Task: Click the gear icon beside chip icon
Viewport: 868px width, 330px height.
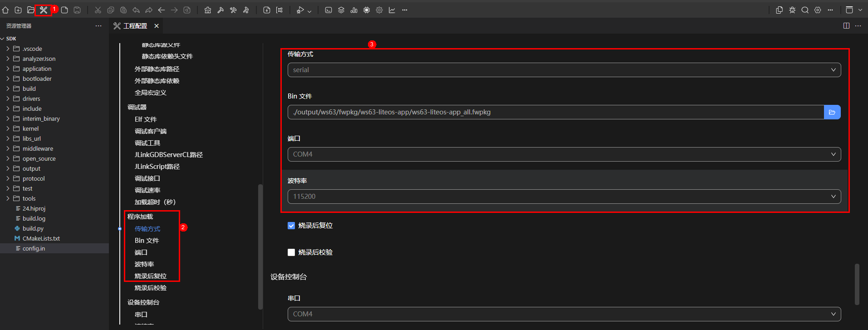Action: tap(379, 10)
